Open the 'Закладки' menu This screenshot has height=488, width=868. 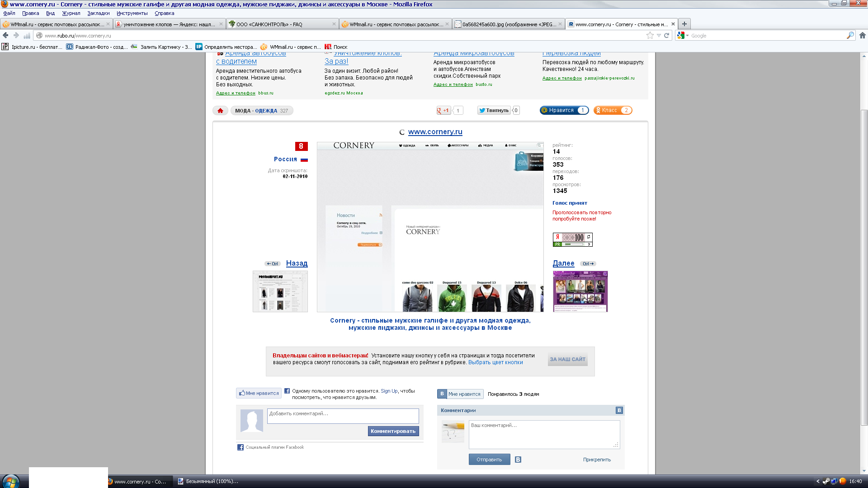click(x=99, y=13)
